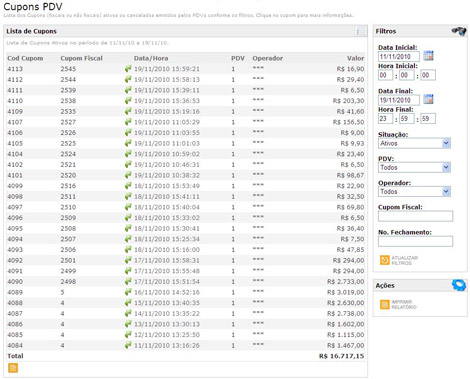
Task: Click the Cupons PDV page title
Action: click(33, 6)
